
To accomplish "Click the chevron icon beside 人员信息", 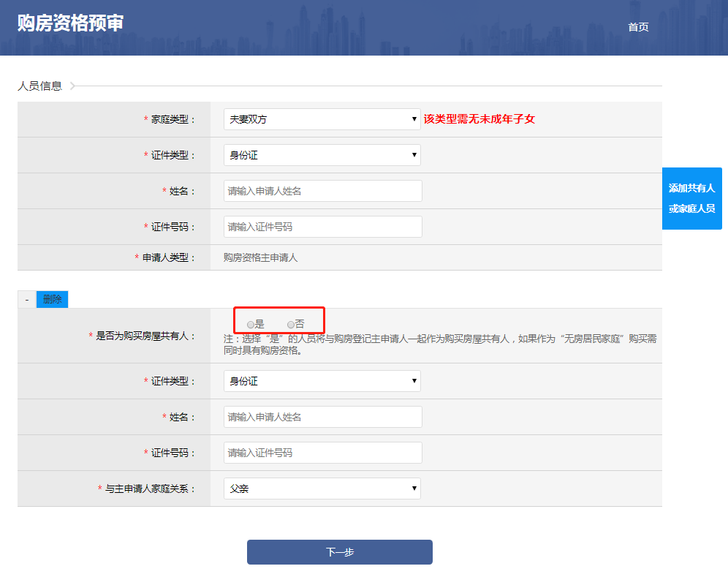I will click(x=72, y=86).
